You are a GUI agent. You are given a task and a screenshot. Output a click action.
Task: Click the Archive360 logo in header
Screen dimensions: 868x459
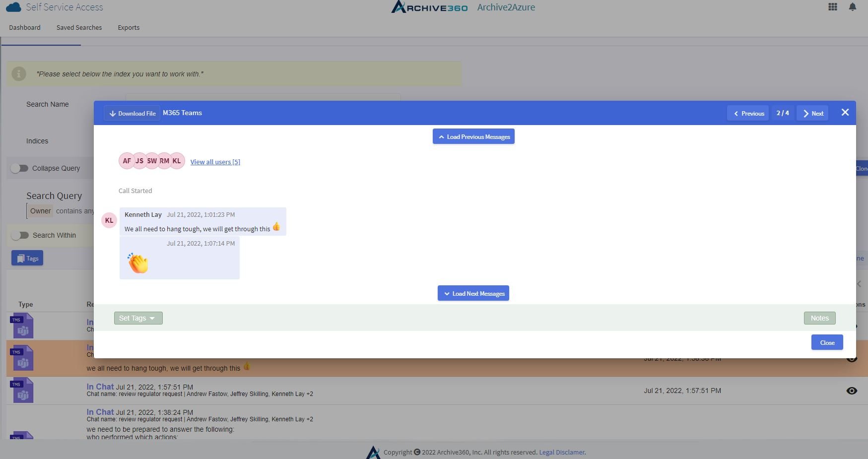coord(429,7)
